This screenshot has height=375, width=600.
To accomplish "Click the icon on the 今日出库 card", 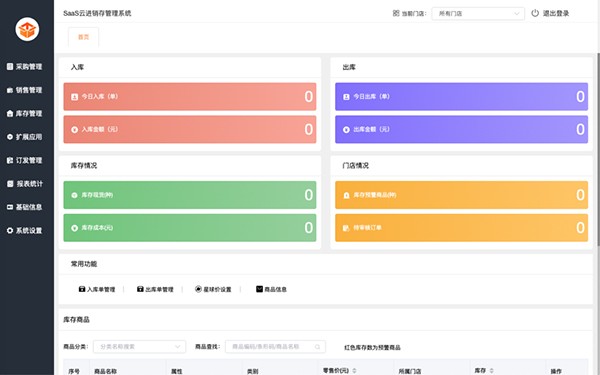I will point(346,97).
